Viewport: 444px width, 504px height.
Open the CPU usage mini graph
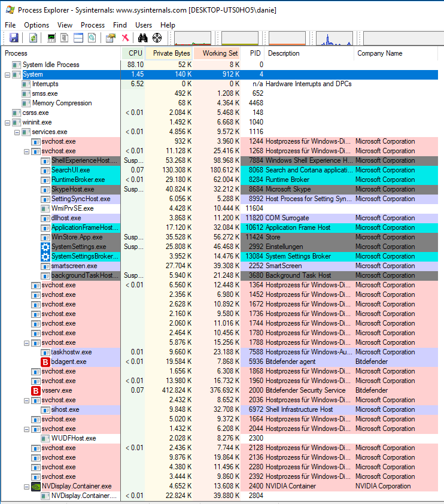coord(193,38)
